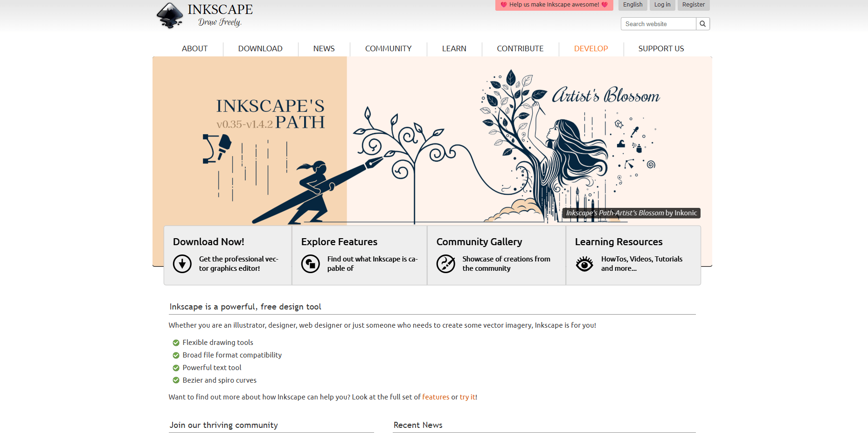Click Help us make Inkscape awesome banner

(x=554, y=5)
